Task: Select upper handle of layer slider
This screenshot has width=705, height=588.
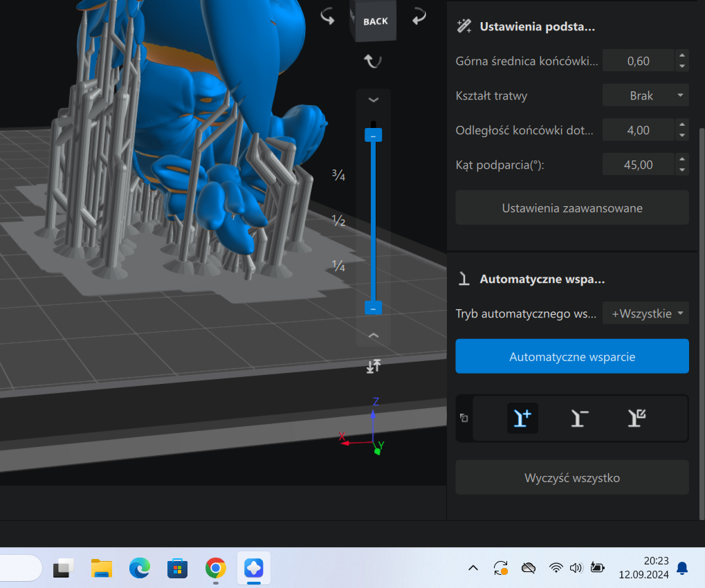Action: (x=373, y=136)
